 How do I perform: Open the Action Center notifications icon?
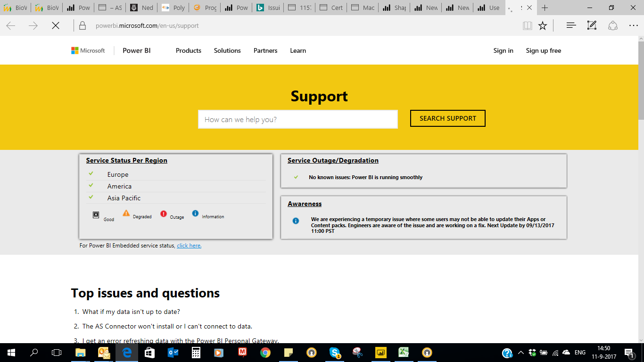[628, 353]
